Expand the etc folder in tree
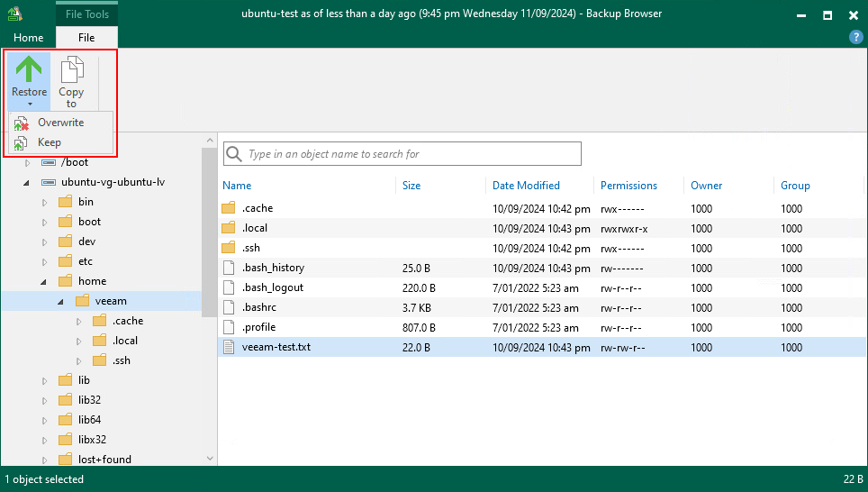 pyautogui.click(x=44, y=261)
